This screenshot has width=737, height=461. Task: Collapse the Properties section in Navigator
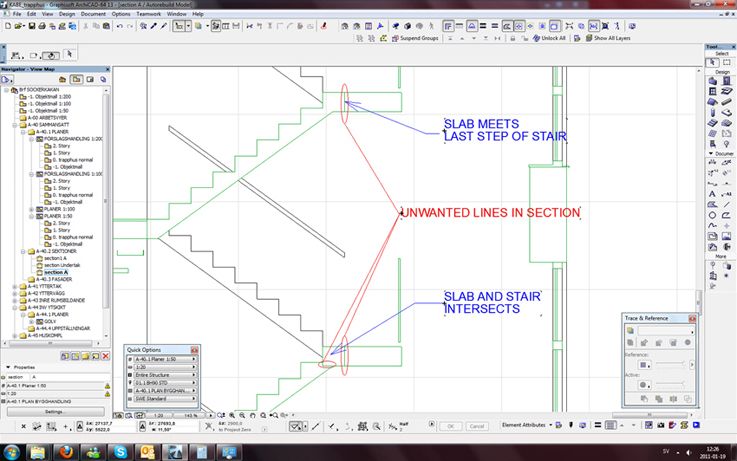[x=8, y=367]
